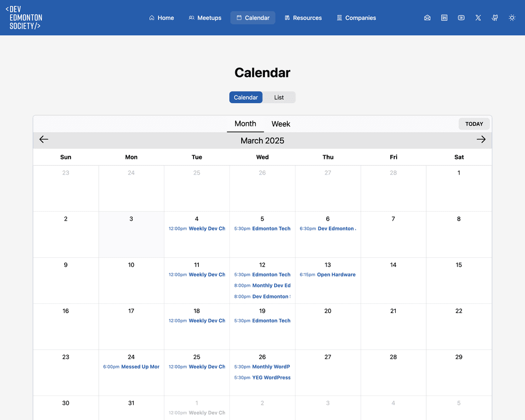The height and width of the screenshot is (420, 525).
Task: Open the LinkedIn social icon
Action: (444, 17)
